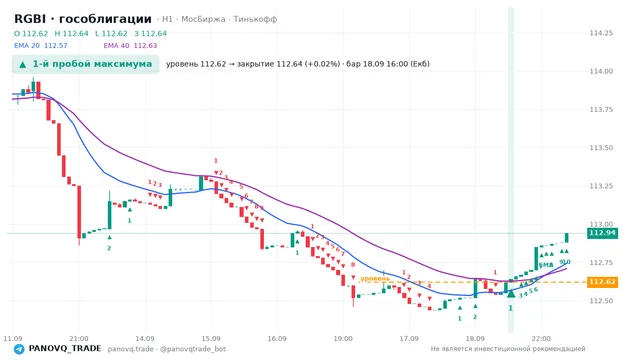Click the 'H 112.64' high value
640x360 pixels.
point(71,33)
